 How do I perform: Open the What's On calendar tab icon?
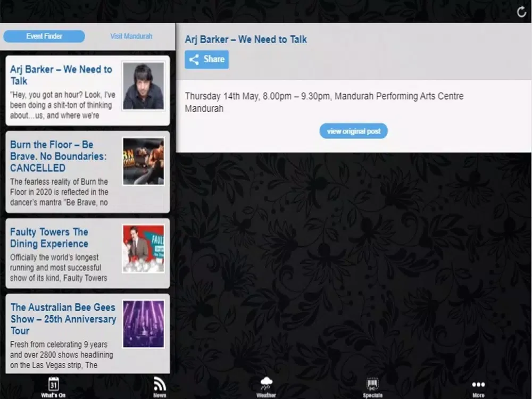pyautogui.click(x=53, y=384)
